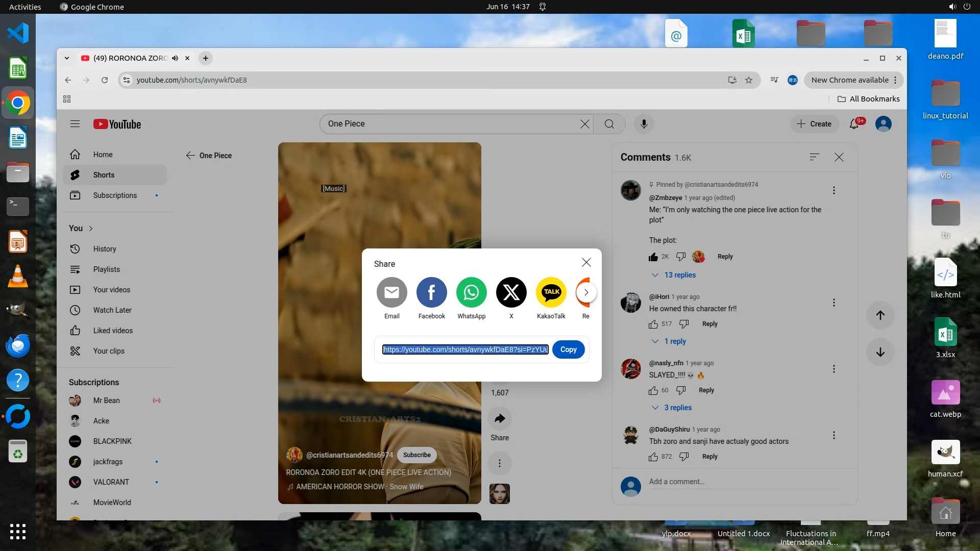The height and width of the screenshot is (551, 980).
Task: Open Thunderbird from the dock
Action: tap(18, 346)
